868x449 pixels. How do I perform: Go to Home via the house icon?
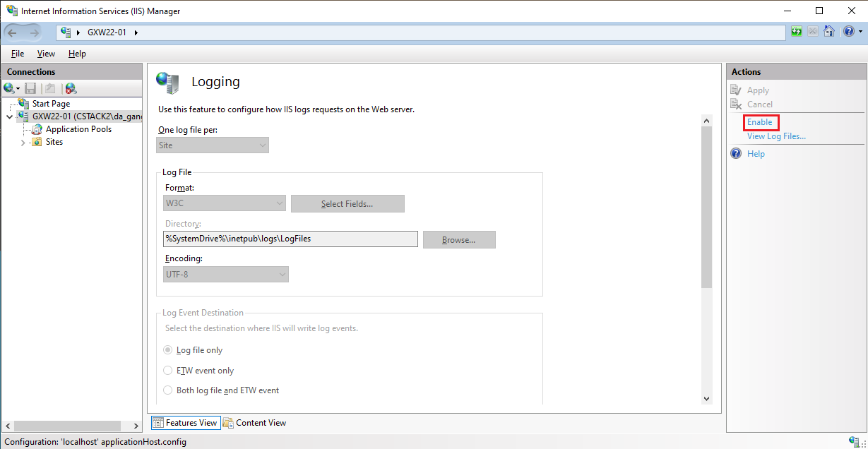point(829,32)
